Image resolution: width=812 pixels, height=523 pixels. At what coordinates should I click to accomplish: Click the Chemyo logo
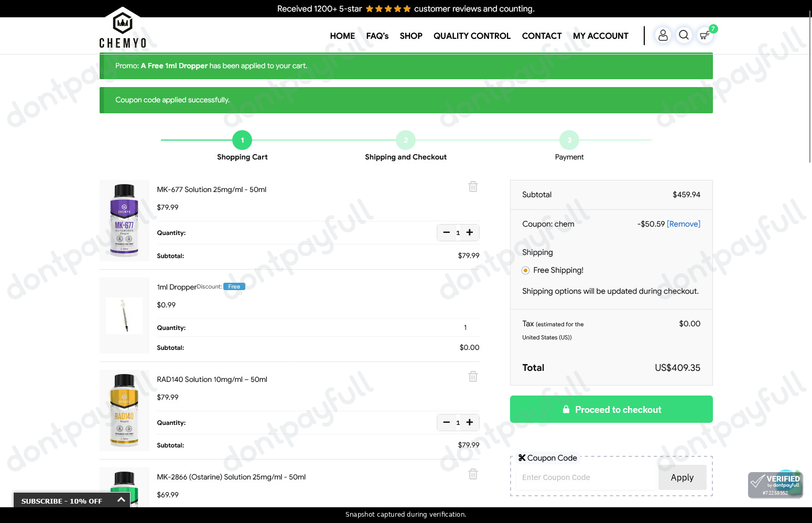click(x=123, y=29)
